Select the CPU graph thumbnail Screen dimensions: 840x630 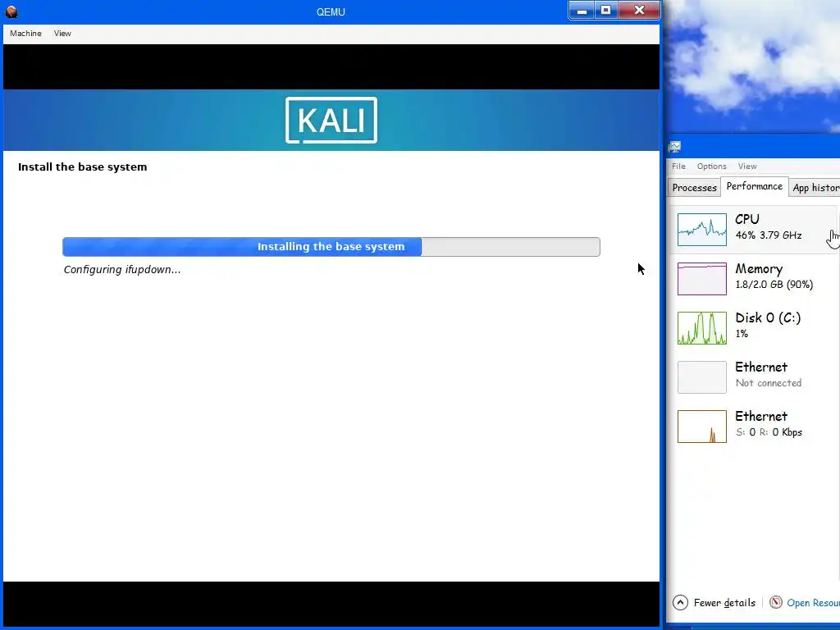click(702, 230)
